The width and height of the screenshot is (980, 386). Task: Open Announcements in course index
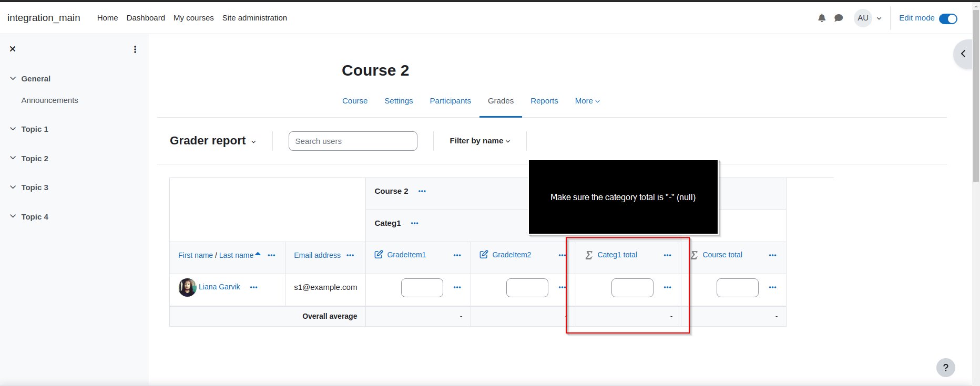[49, 100]
